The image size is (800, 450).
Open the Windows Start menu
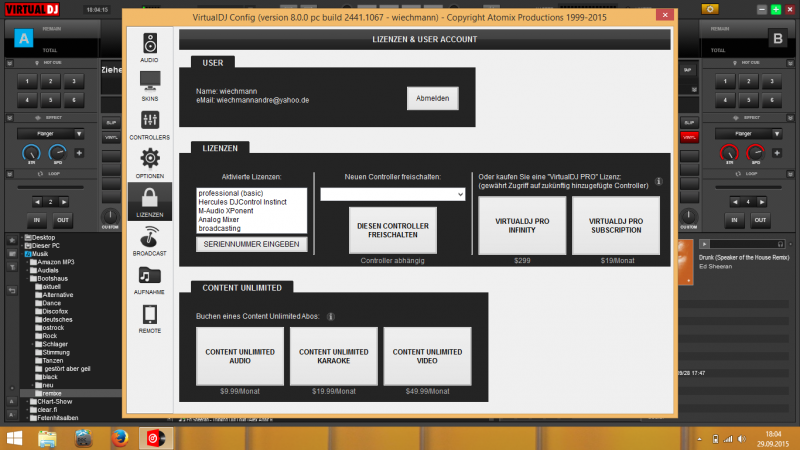pyautogui.click(x=14, y=438)
